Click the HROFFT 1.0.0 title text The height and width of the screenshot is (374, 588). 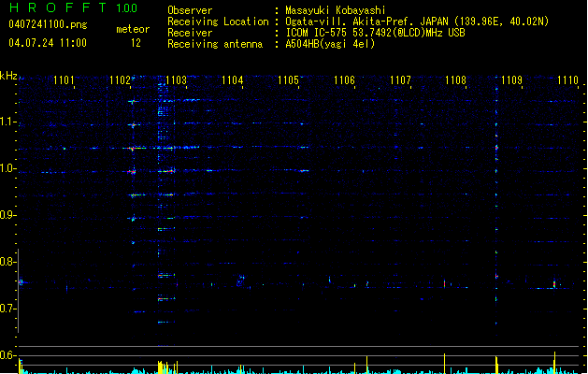pos(73,7)
